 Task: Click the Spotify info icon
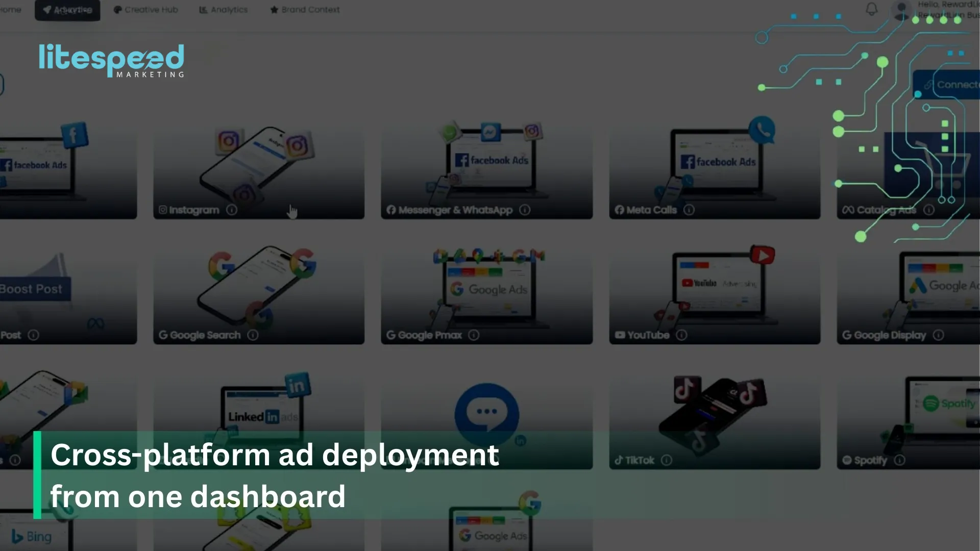click(900, 460)
